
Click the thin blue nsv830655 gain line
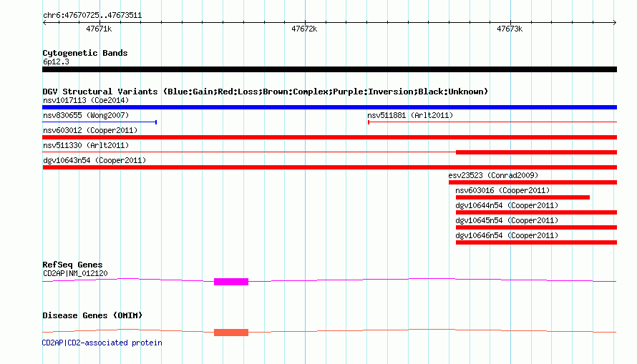[x=99, y=122]
